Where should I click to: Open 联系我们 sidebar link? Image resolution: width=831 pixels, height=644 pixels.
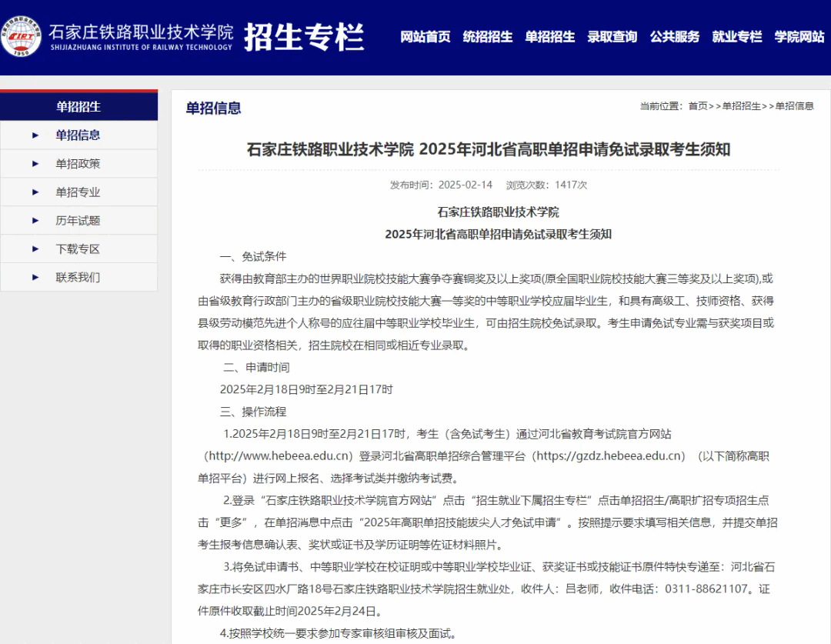[78, 277]
